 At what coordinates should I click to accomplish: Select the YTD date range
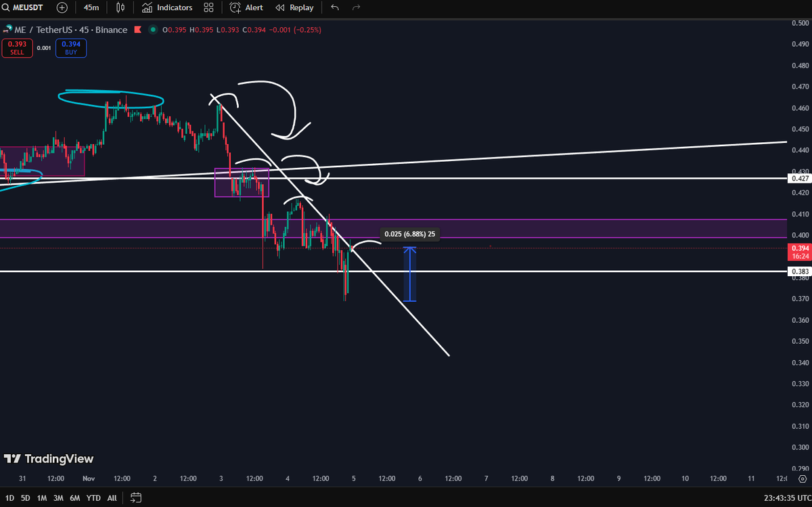(93, 498)
